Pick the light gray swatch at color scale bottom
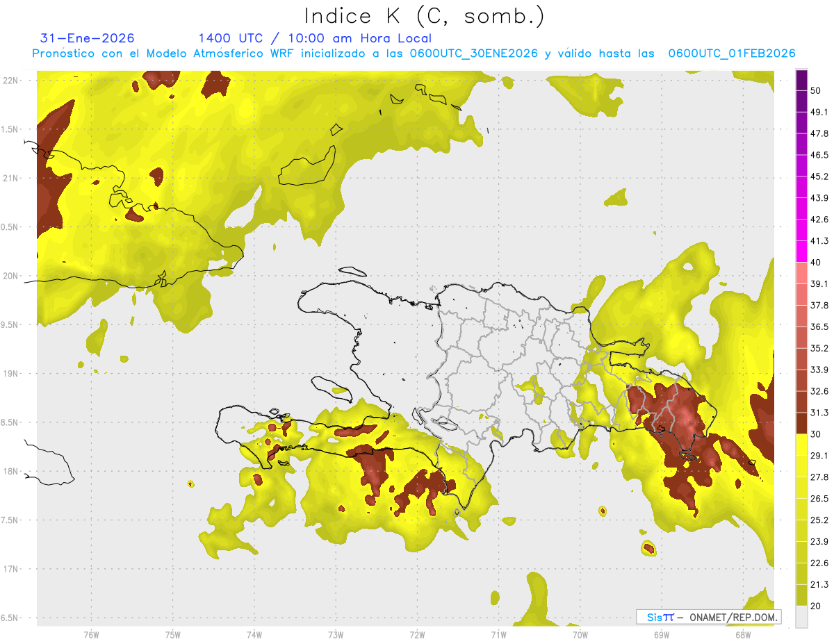The image size is (834, 644). (802, 617)
